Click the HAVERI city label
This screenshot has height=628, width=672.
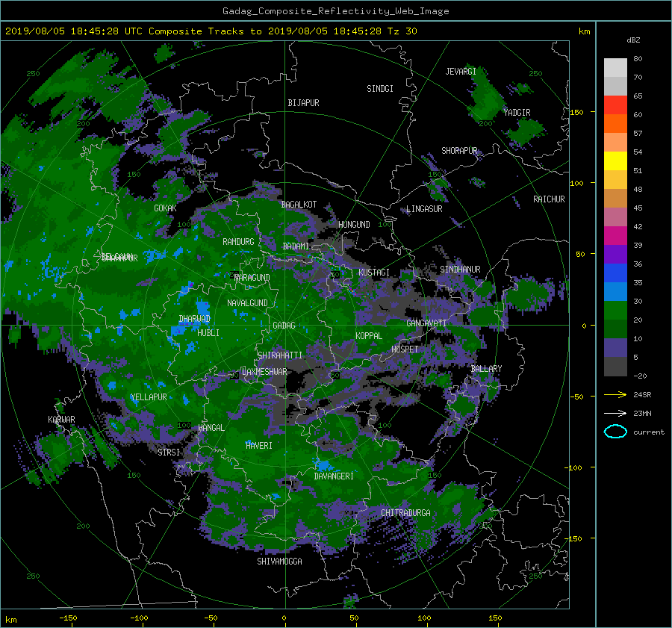259,446
